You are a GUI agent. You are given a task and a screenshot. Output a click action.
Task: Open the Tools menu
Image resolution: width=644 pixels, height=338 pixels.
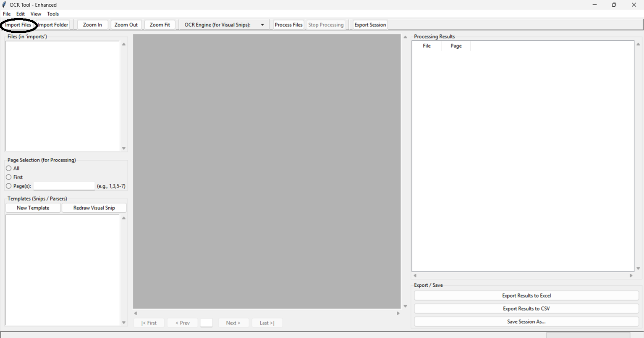coord(53,14)
